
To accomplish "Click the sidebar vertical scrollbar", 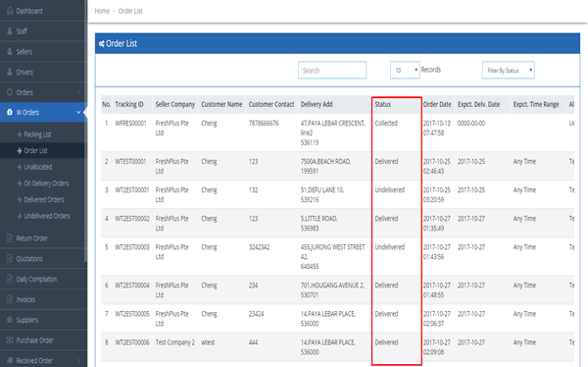I will [86, 131].
